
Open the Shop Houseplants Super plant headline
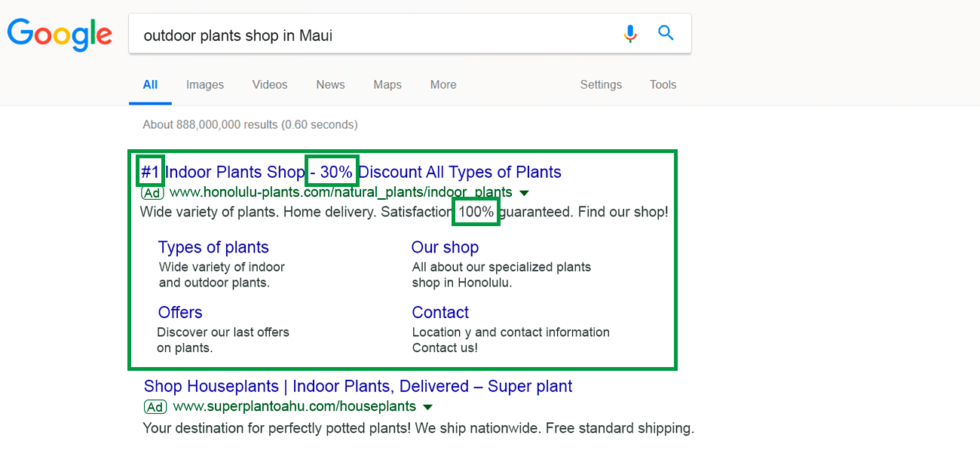click(x=357, y=387)
